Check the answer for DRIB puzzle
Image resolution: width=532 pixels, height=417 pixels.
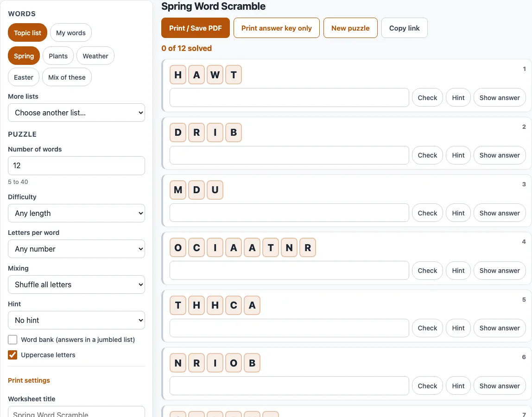click(427, 155)
